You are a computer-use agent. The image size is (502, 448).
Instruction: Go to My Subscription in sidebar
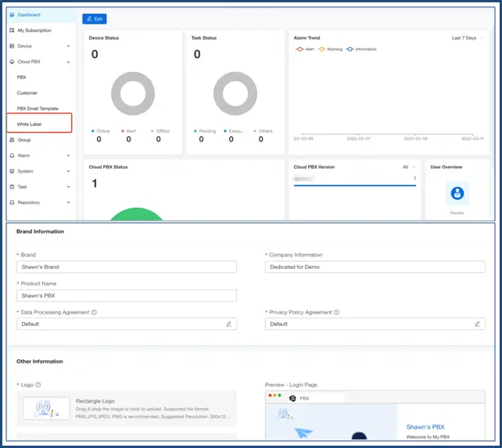point(34,30)
